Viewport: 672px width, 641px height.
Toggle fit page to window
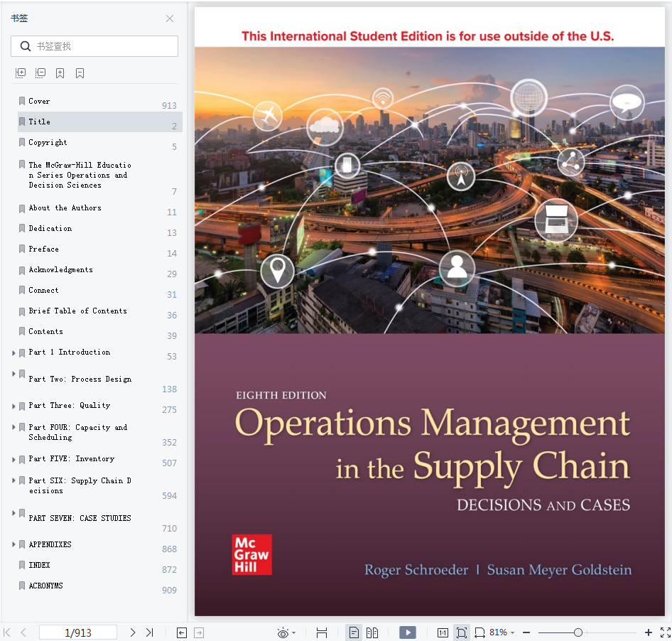(x=462, y=632)
